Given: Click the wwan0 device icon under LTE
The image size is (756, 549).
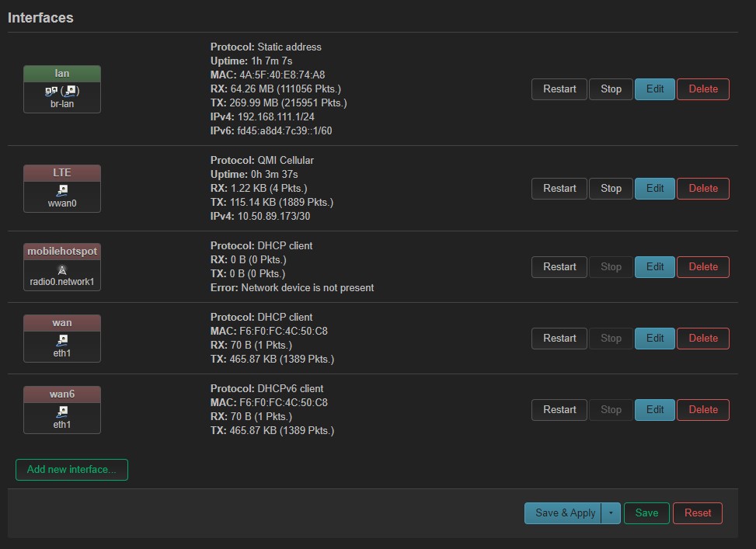Looking at the screenshot, I should 62,190.
